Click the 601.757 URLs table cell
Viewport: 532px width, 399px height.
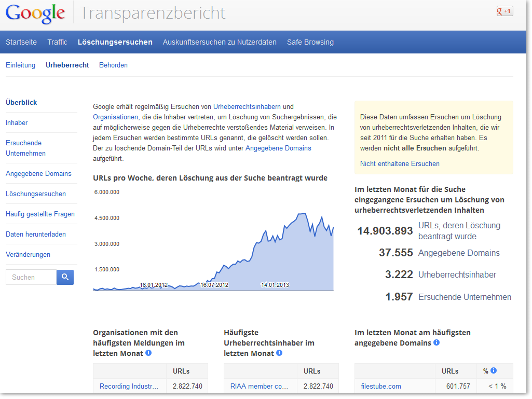click(458, 387)
